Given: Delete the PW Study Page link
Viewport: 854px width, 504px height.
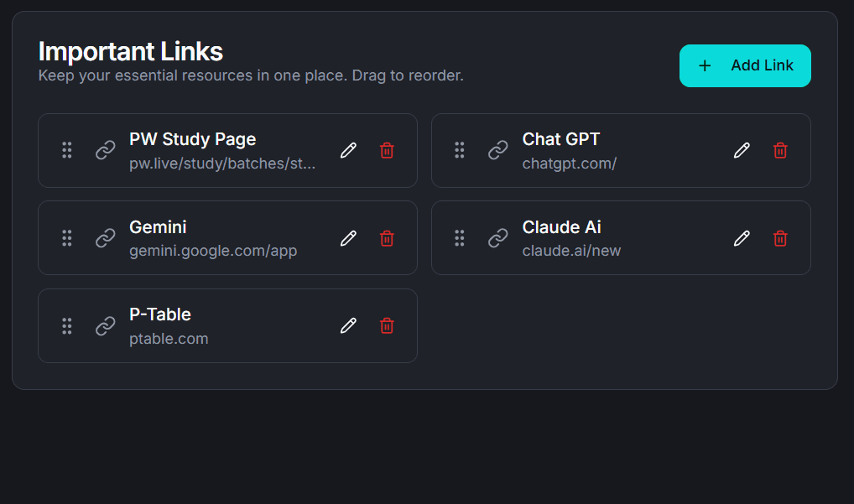Looking at the screenshot, I should [387, 150].
